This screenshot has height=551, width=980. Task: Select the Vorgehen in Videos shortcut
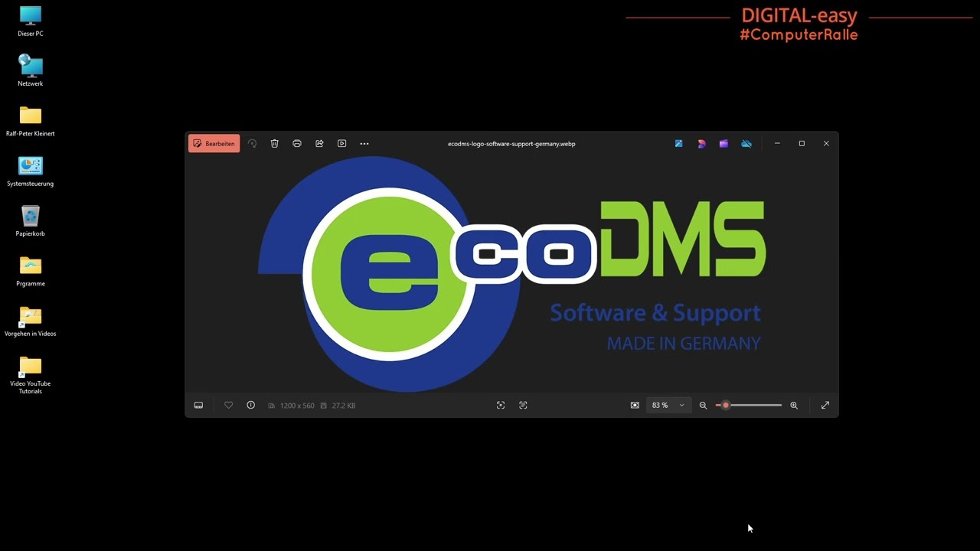click(31, 321)
